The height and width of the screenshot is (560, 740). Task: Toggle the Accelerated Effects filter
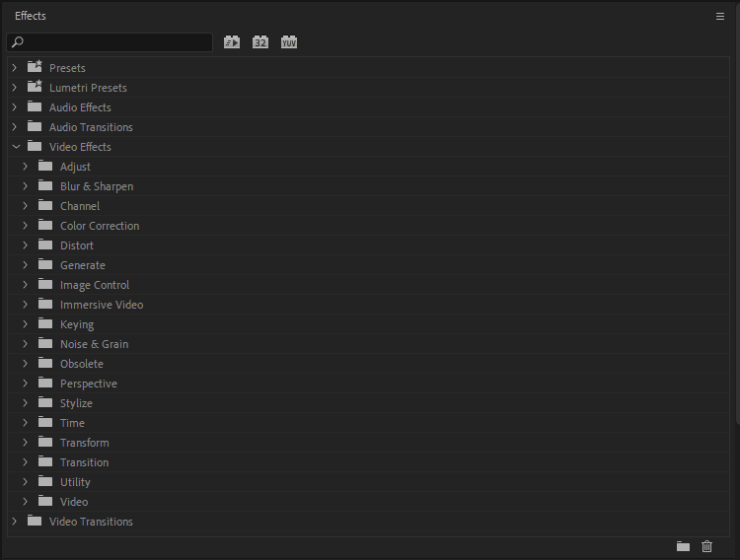click(232, 42)
